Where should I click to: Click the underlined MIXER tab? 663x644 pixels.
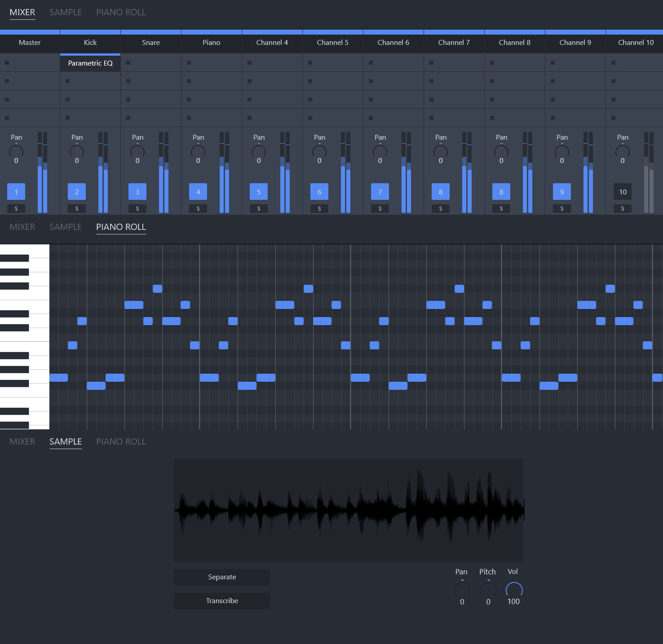22,13
